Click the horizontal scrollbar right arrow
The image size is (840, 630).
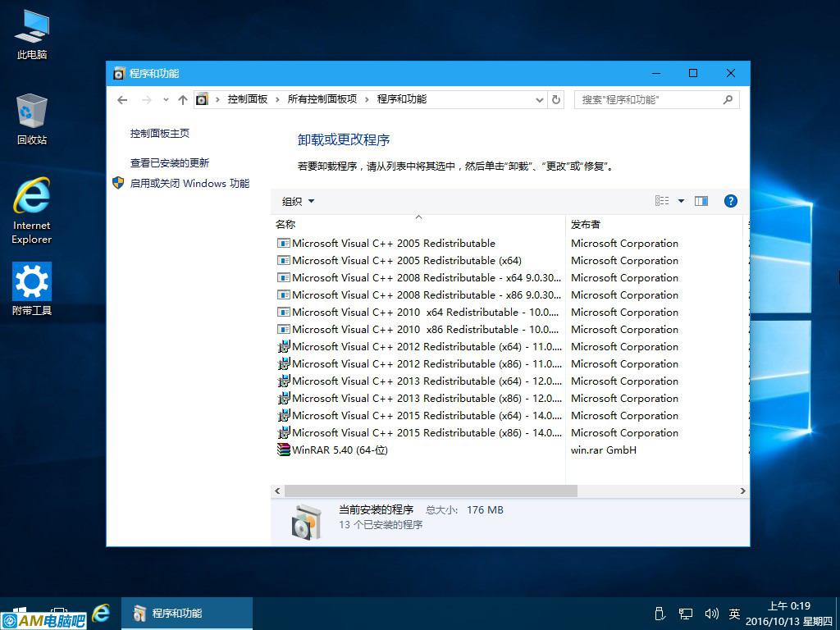[742, 491]
